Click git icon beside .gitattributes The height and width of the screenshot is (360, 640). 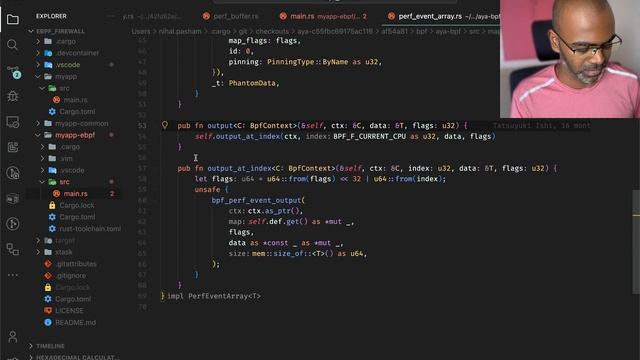click(48, 264)
